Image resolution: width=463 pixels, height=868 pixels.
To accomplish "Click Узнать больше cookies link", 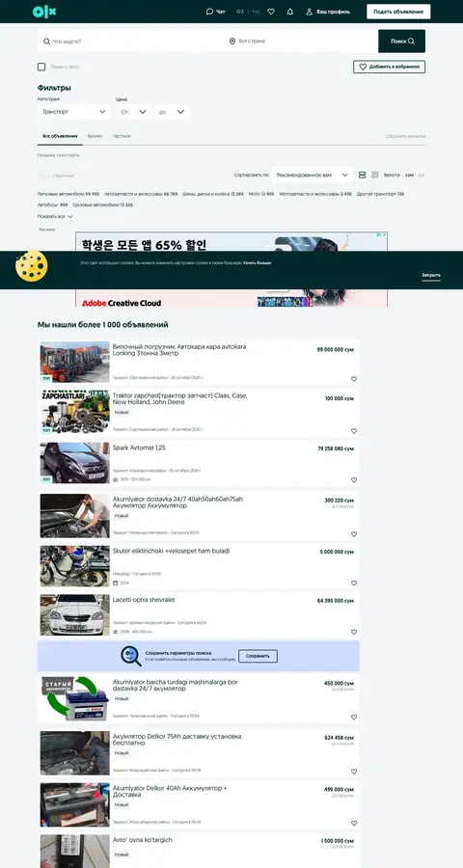I will (257, 263).
